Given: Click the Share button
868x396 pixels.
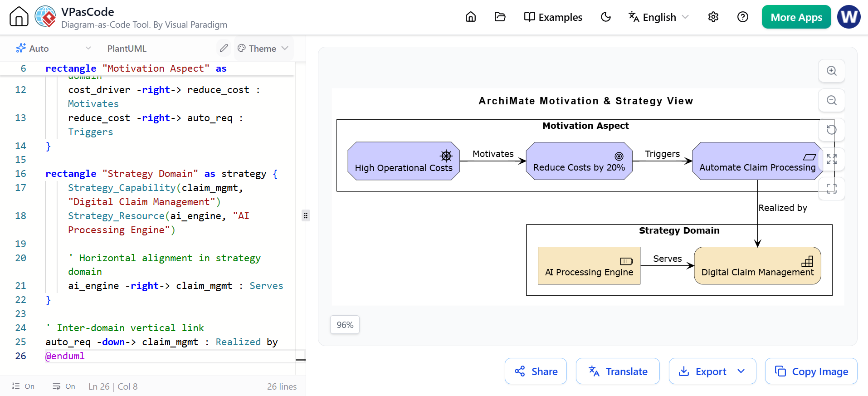Looking at the screenshot, I should click(536, 371).
